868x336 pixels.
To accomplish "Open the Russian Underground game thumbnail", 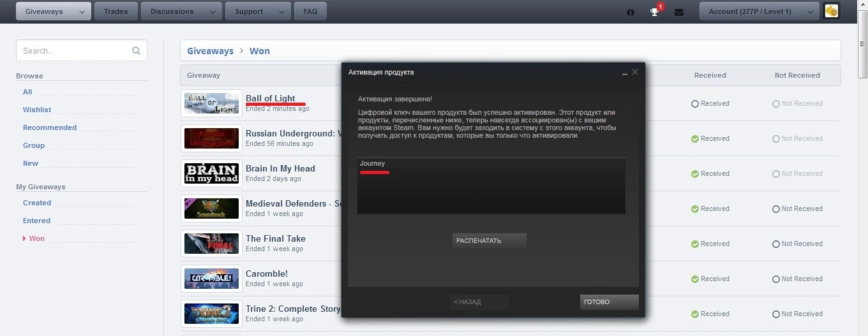I will click(211, 138).
